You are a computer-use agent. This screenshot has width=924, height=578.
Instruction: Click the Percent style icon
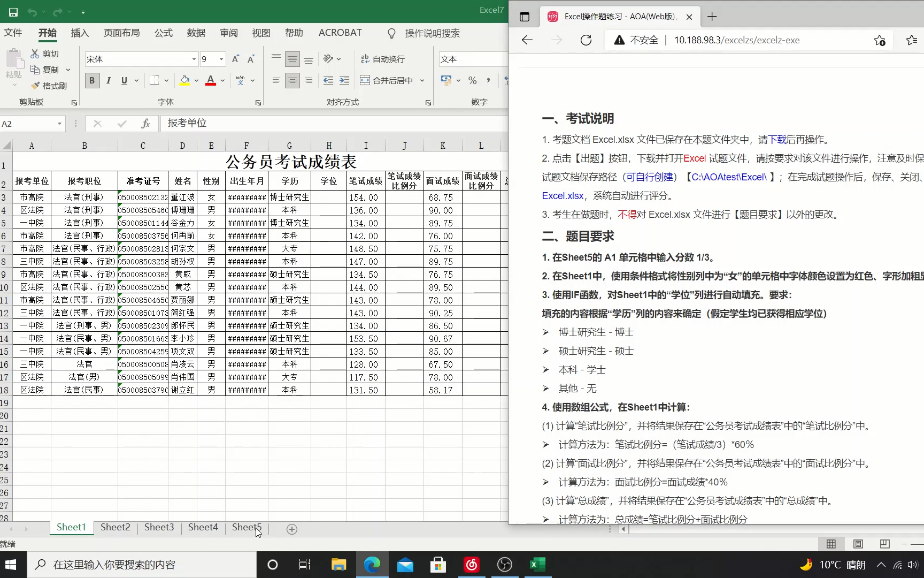(x=472, y=80)
